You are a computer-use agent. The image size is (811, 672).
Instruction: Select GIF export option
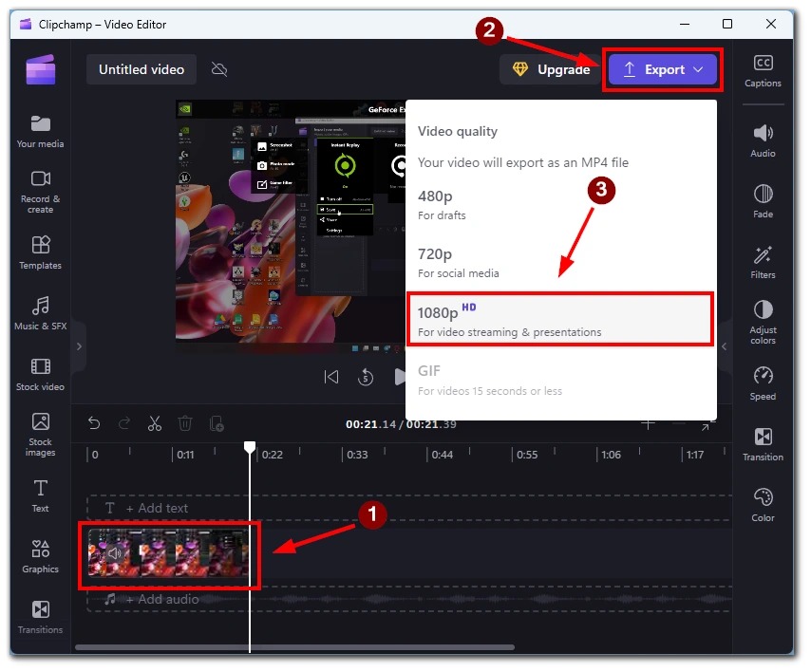pyautogui.click(x=561, y=380)
